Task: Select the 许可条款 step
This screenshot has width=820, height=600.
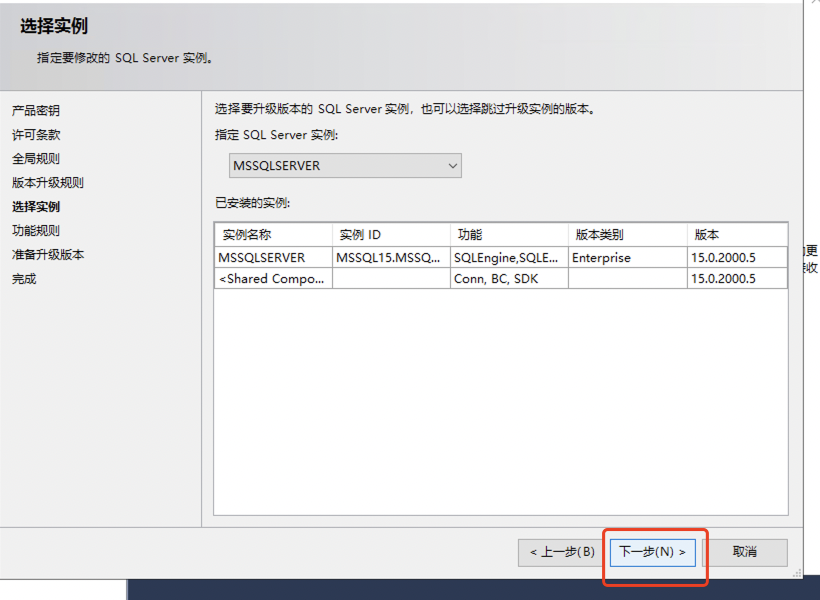Action: [36, 135]
